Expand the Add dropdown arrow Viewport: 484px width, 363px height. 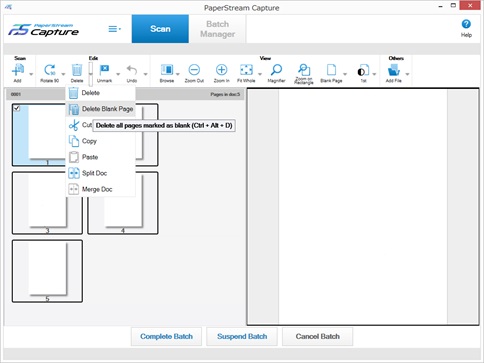point(31,74)
